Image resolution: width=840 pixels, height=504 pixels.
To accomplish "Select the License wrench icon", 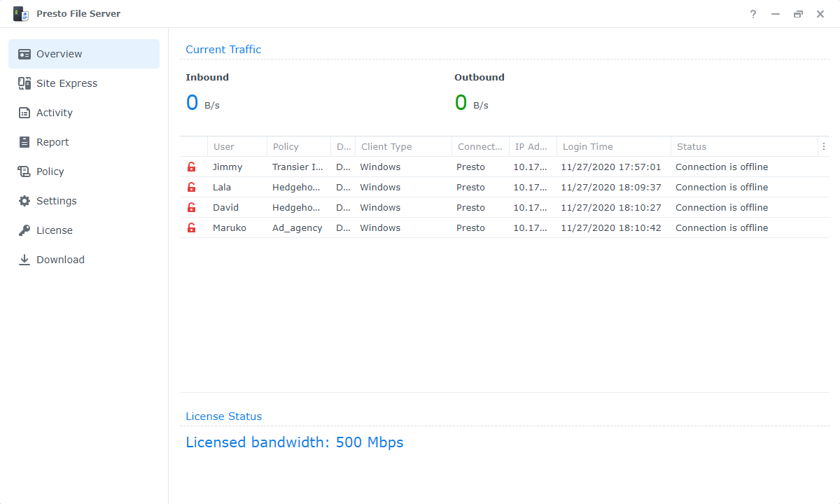I will point(24,230).
